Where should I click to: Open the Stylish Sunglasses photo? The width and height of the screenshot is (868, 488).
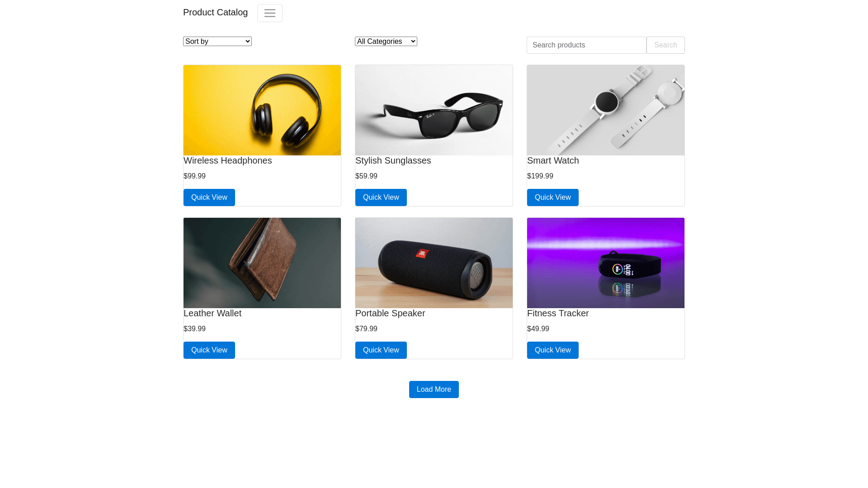(434, 110)
